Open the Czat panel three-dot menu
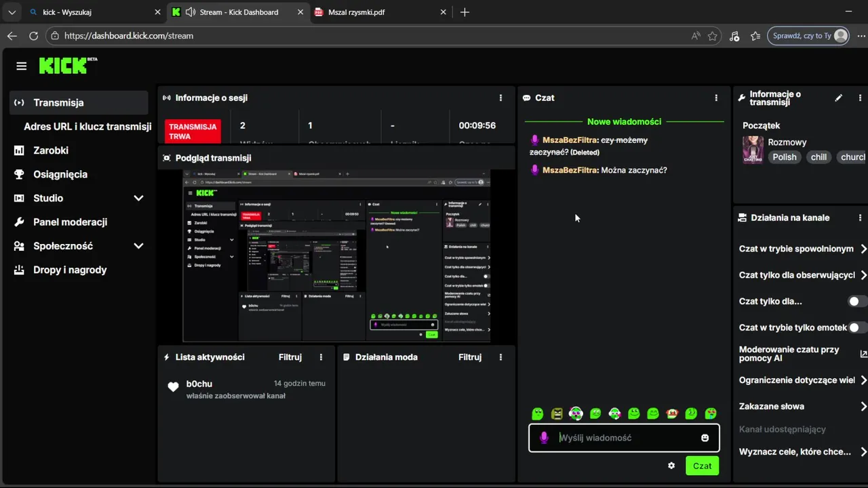The height and width of the screenshot is (488, 868). (716, 98)
